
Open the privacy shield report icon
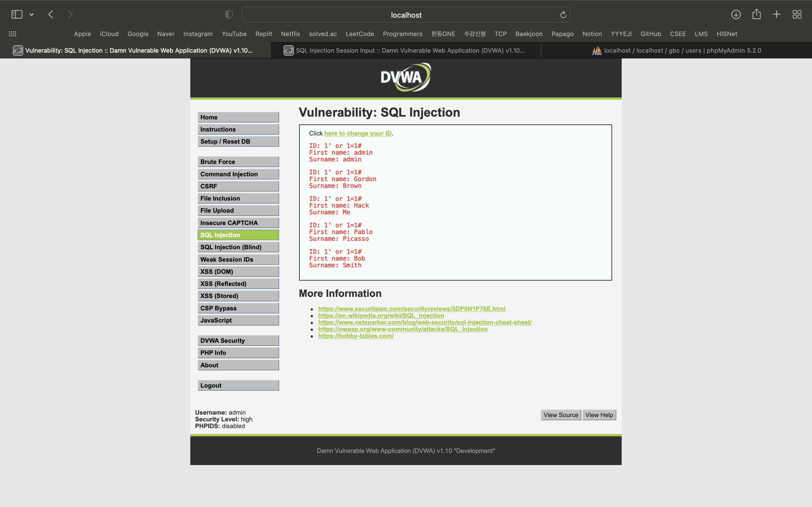228,14
